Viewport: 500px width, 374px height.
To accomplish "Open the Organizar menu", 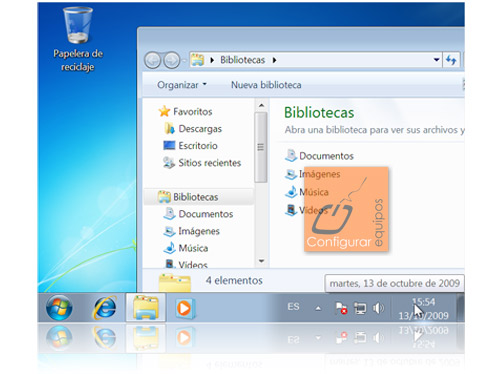I will tap(182, 85).
